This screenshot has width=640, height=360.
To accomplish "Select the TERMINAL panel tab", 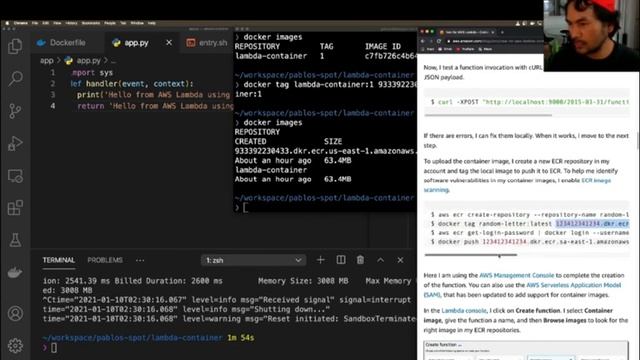I will 59,260.
